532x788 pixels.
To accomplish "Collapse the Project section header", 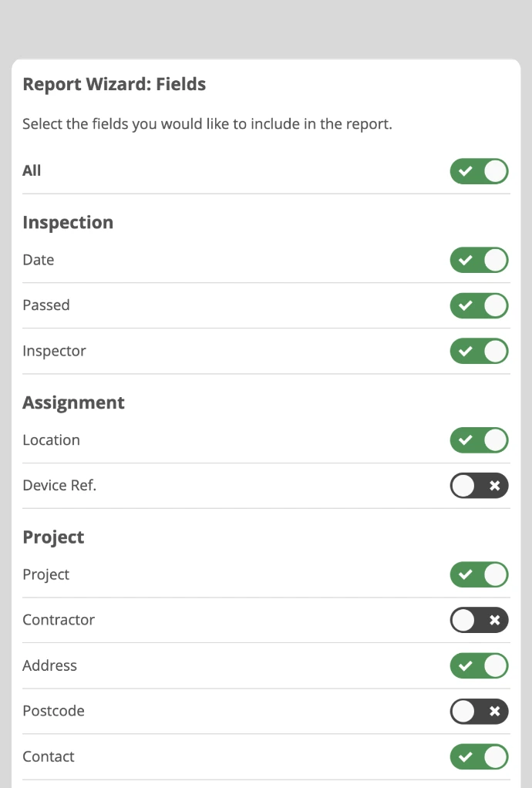I will [53, 537].
